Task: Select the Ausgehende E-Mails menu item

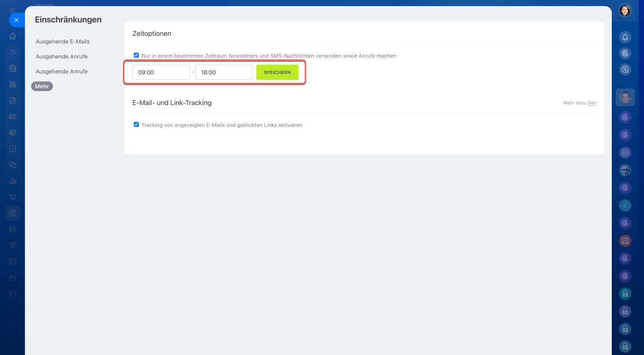Action: point(62,42)
